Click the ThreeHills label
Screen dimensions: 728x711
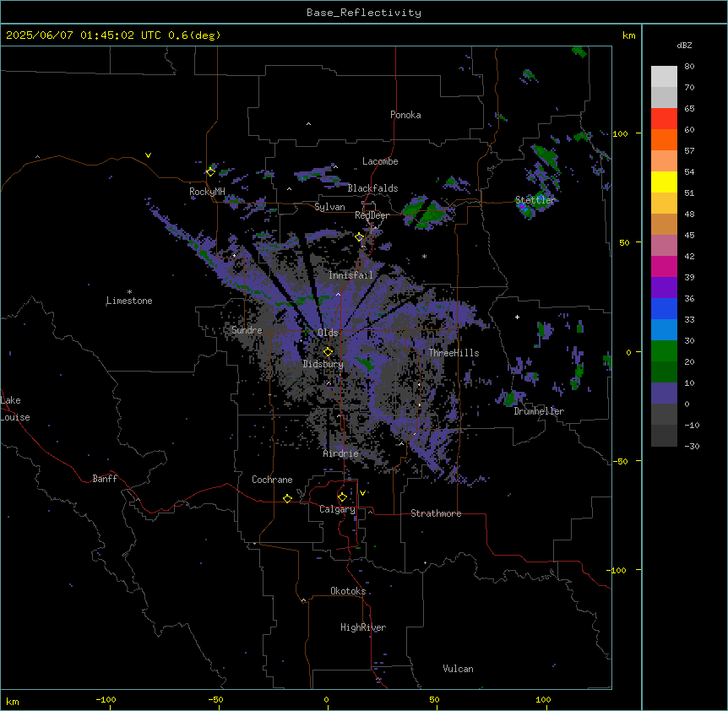tap(454, 353)
